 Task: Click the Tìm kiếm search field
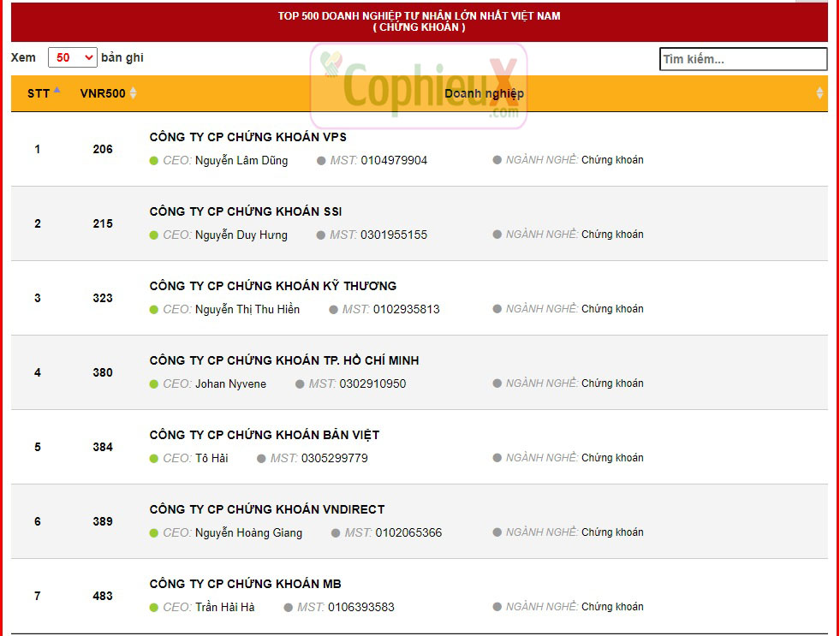[x=742, y=59]
